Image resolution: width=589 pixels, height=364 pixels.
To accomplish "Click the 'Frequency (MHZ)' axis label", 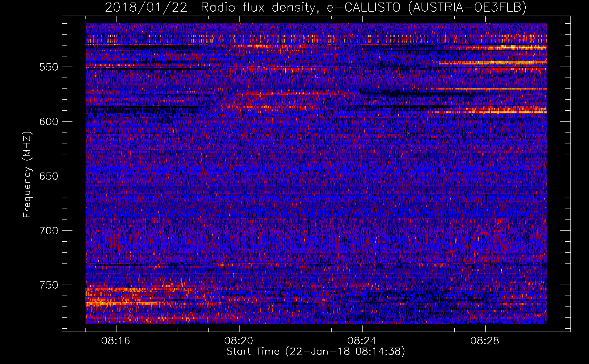I will click(x=27, y=174).
